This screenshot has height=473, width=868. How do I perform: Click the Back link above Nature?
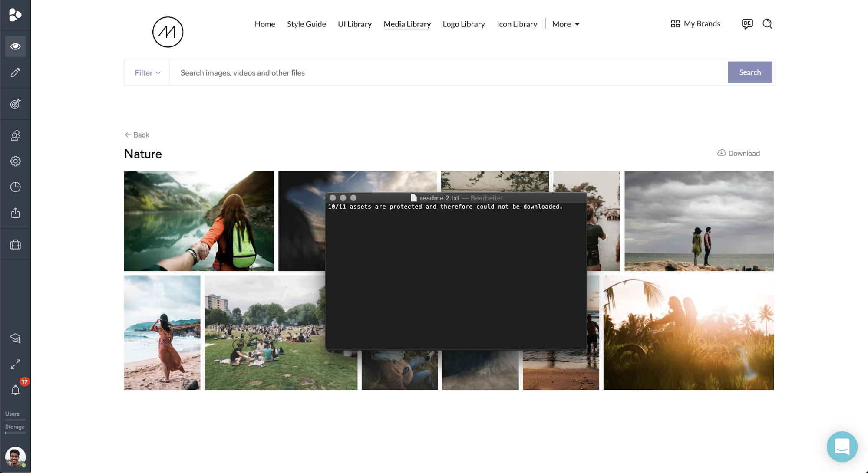tap(137, 135)
